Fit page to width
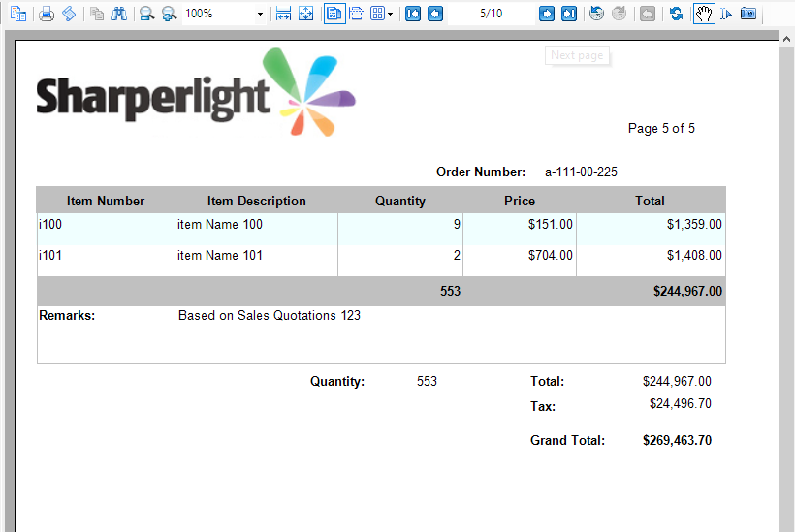Image resolution: width=795 pixels, height=532 pixels. [x=283, y=14]
